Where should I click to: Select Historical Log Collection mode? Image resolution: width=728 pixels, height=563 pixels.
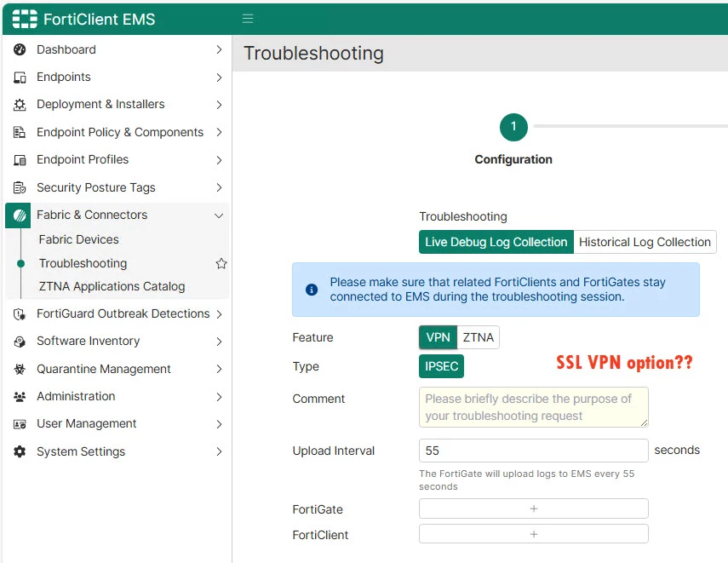645,242
